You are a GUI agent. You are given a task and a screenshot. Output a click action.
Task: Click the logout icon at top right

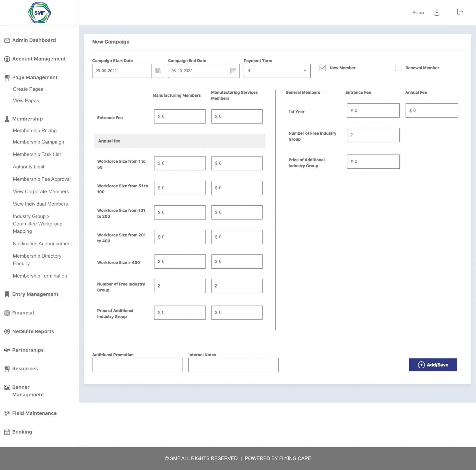460,12
